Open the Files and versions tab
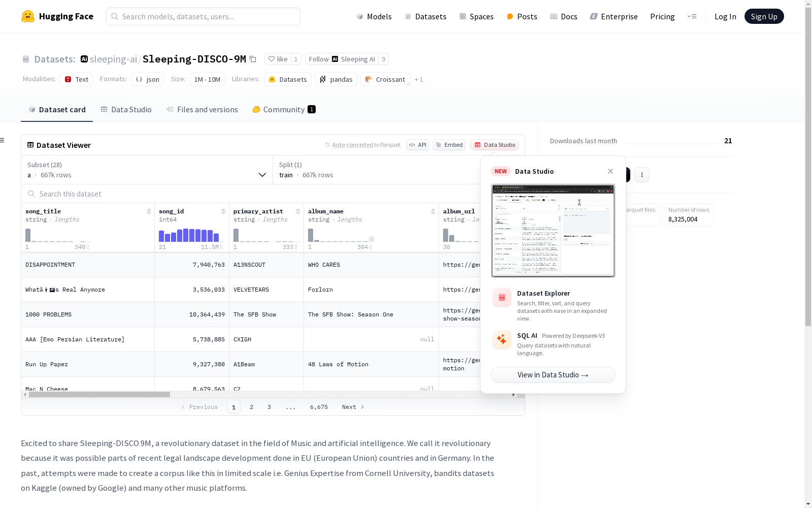Image resolution: width=812 pixels, height=508 pixels. pos(202,110)
